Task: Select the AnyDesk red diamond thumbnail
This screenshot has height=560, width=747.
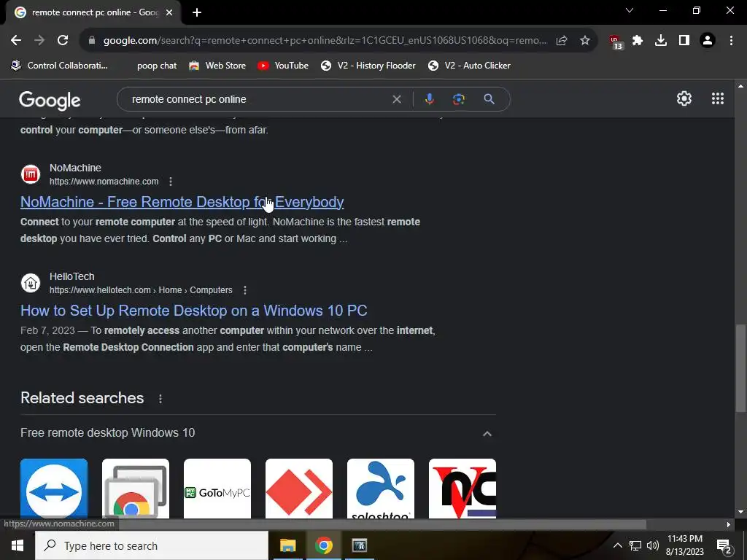Action: [x=299, y=489]
